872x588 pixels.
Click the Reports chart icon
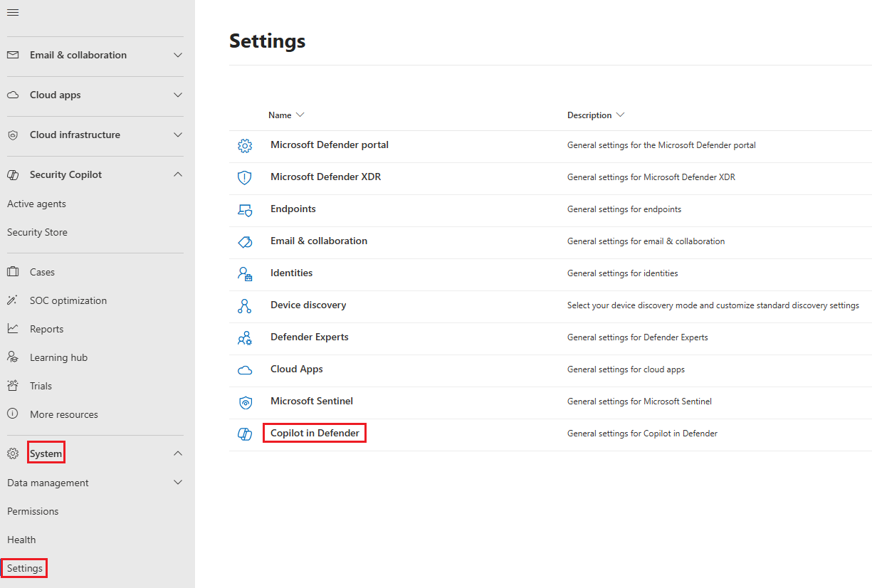pos(13,329)
